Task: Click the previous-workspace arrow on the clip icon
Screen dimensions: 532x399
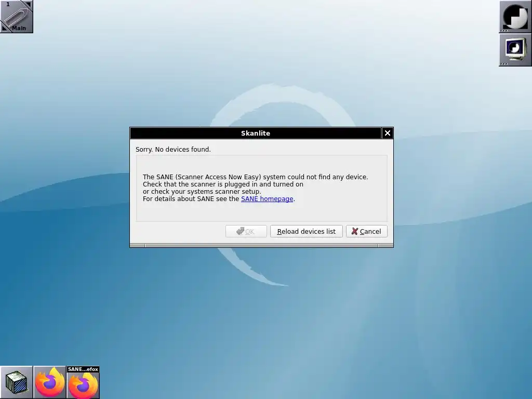Action: [4, 29]
